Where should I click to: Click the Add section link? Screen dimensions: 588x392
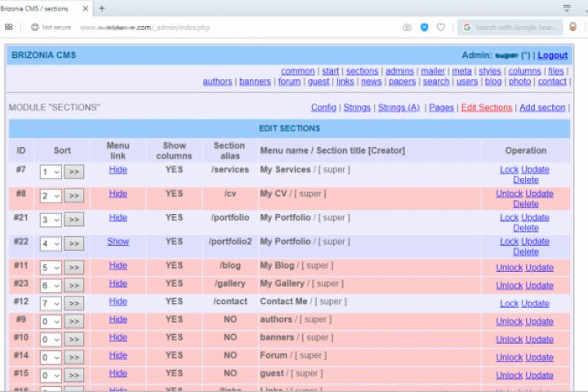[542, 107]
